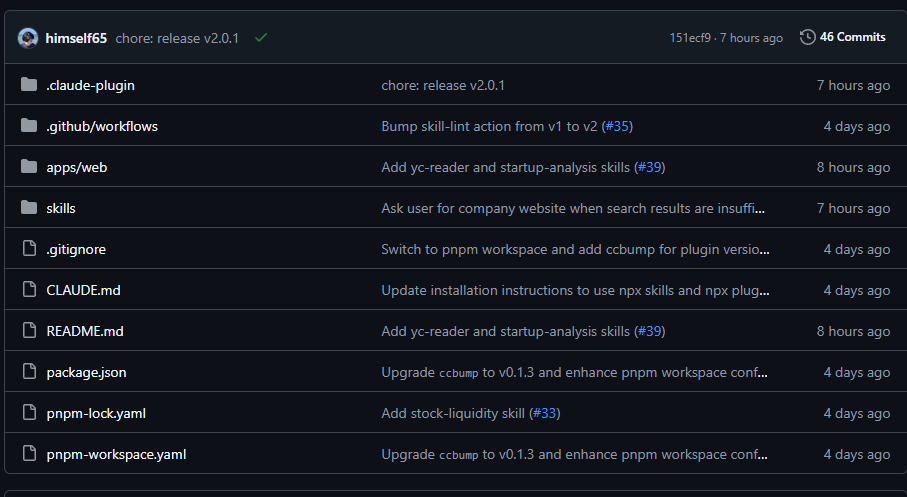Click the apps/web folder icon
The height and width of the screenshot is (497, 907).
click(28, 167)
